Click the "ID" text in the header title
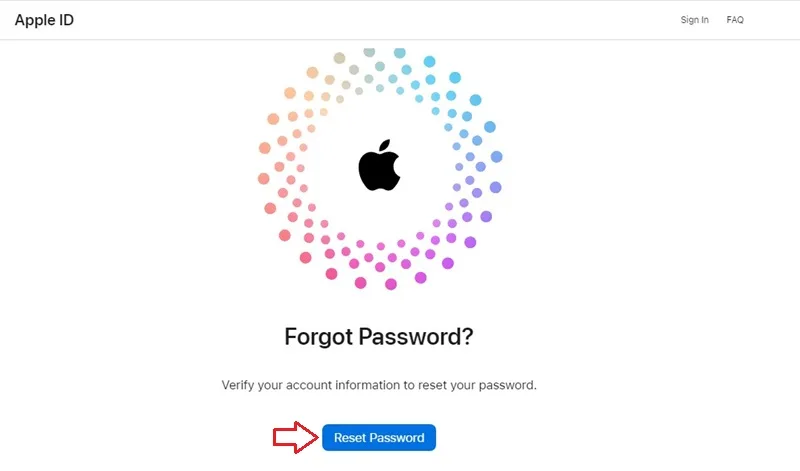800x471 pixels. (x=66, y=20)
